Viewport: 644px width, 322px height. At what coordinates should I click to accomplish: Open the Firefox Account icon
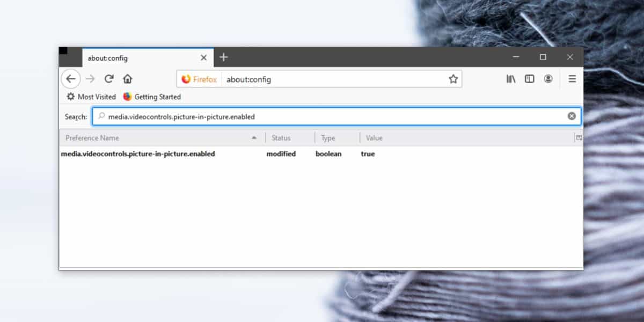548,79
